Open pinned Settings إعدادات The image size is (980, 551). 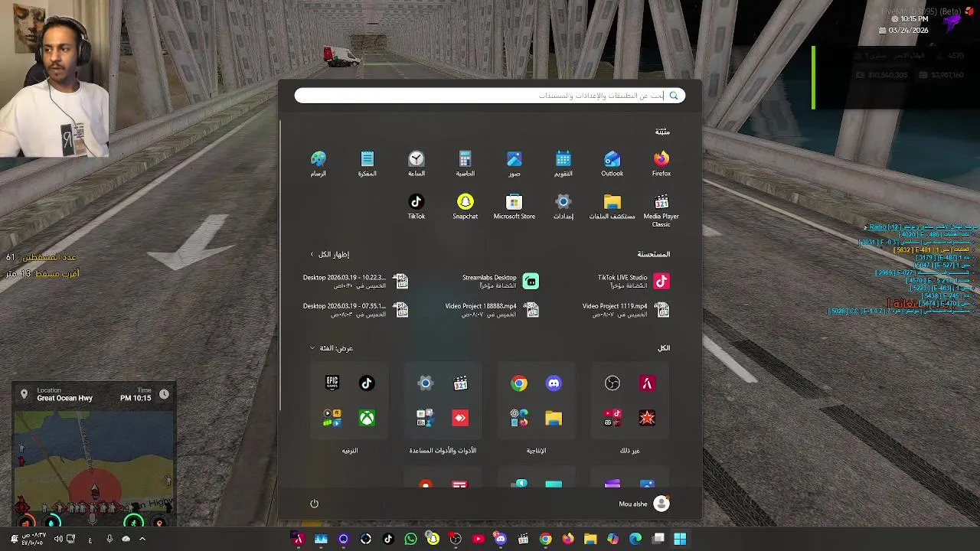tap(563, 207)
